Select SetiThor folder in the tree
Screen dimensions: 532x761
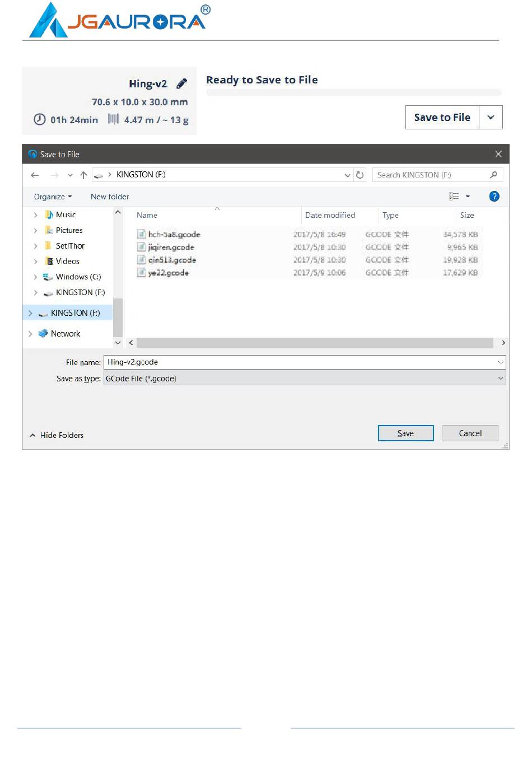pos(70,246)
